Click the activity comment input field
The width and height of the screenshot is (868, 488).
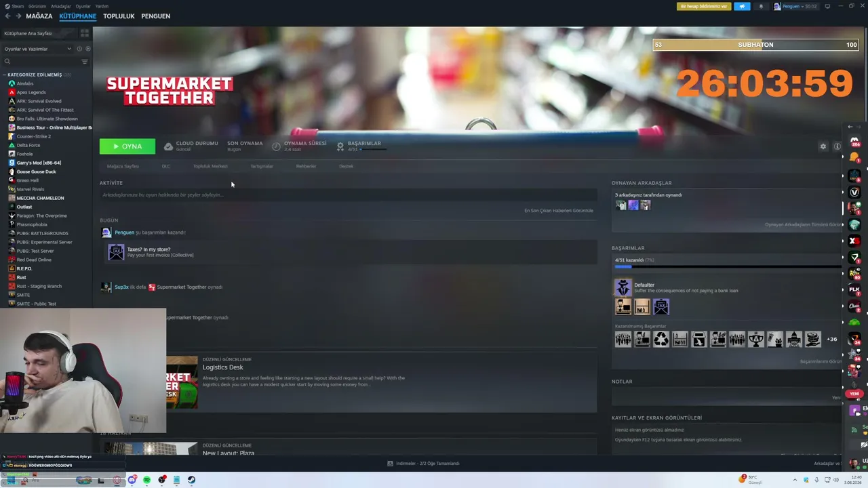(348, 195)
